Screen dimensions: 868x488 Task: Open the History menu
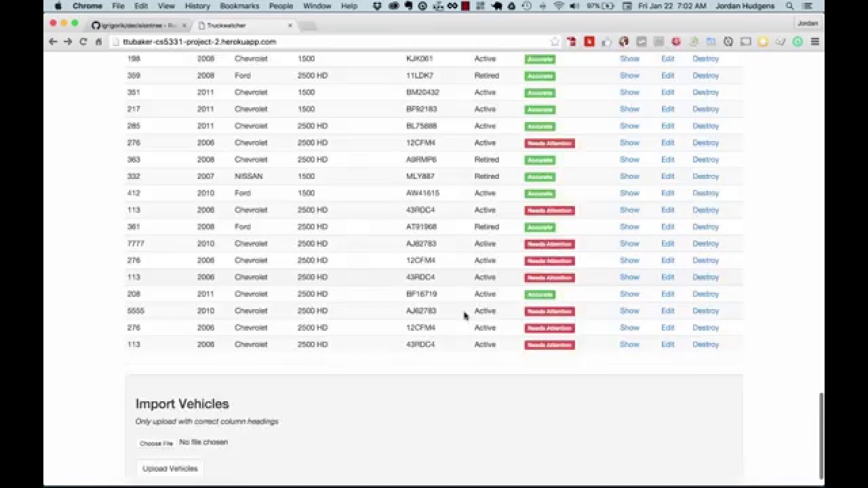(197, 6)
